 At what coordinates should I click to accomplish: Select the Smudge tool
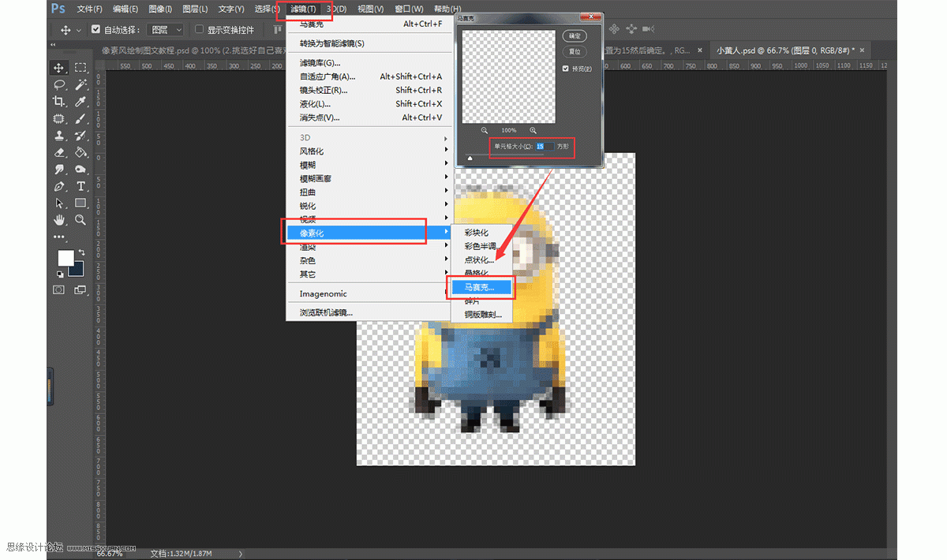point(58,170)
